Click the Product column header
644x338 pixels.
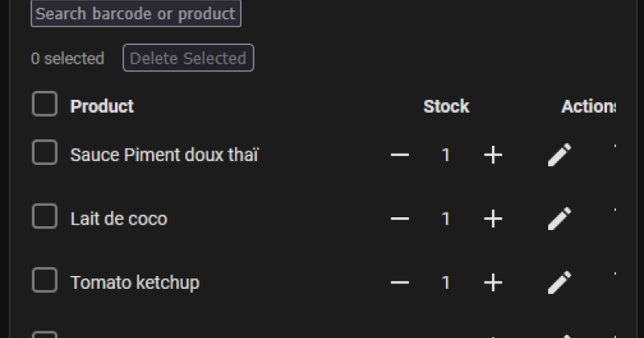point(102,106)
